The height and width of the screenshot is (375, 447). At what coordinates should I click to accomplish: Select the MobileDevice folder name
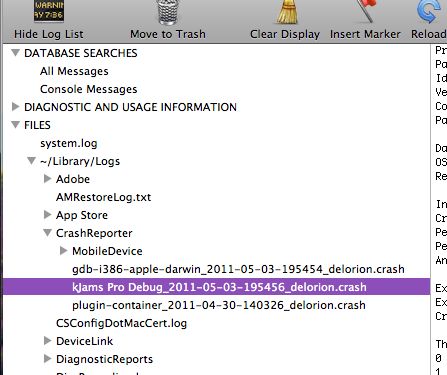tap(107, 251)
